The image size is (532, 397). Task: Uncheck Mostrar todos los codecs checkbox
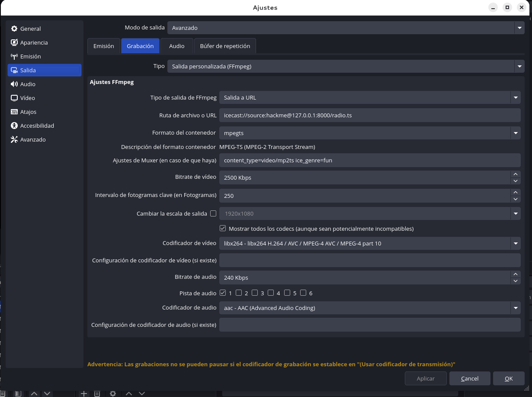223,228
